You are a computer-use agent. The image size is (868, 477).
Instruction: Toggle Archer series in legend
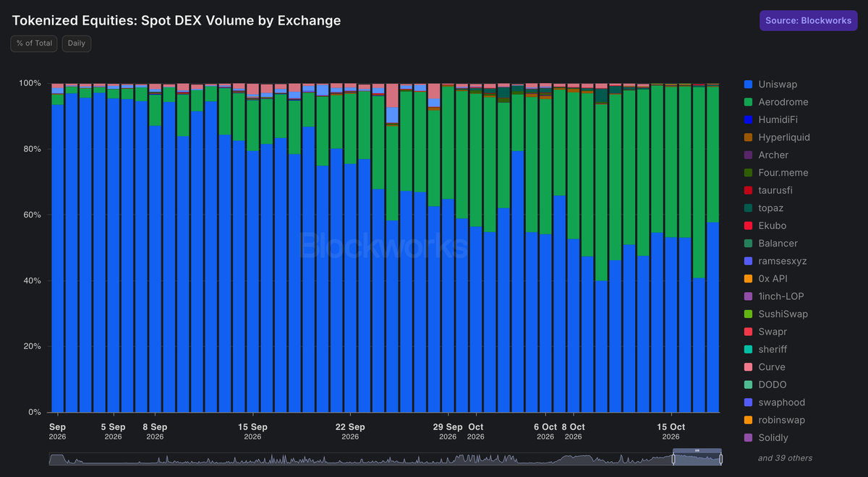click(766, 155)
